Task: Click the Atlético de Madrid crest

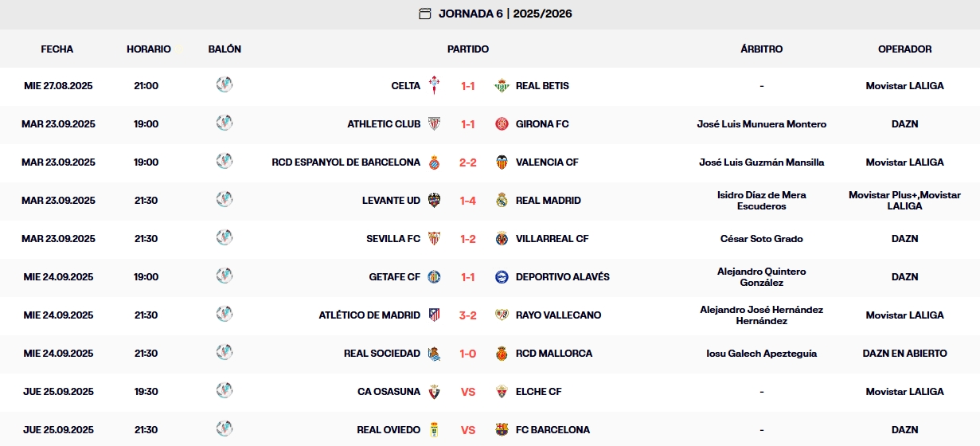Action: point(434,315)
